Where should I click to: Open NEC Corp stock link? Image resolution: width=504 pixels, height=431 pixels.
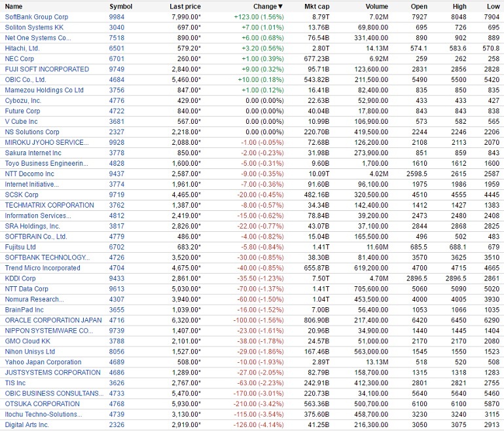pyautogui.click(x=19, y=59)
